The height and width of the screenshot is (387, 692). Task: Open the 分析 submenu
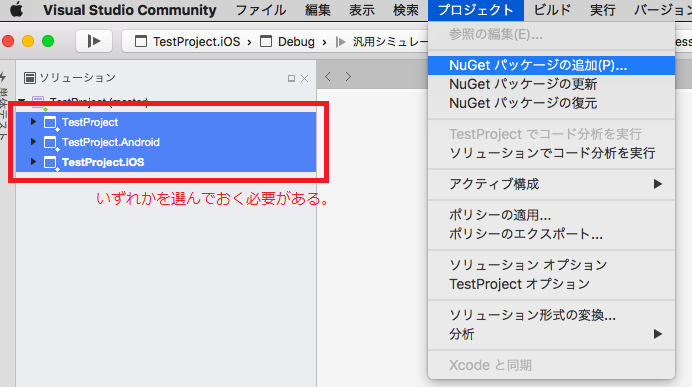(x=551, y=334)
